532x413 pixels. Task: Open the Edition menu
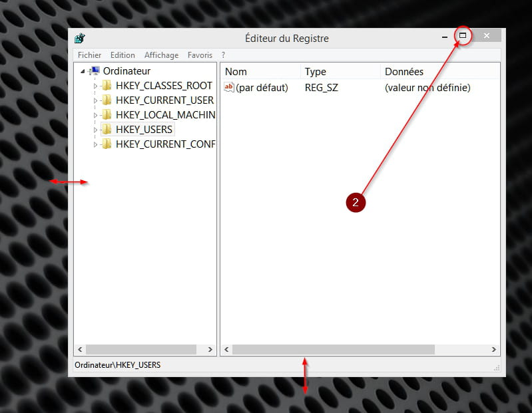click(x=123, y=55)
